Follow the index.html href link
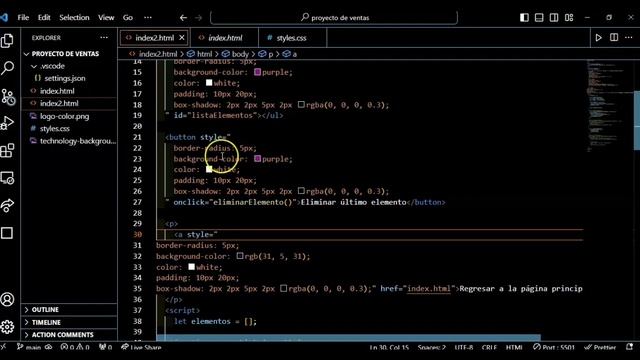Screen dimensions: 640x360 click(429, 289)
